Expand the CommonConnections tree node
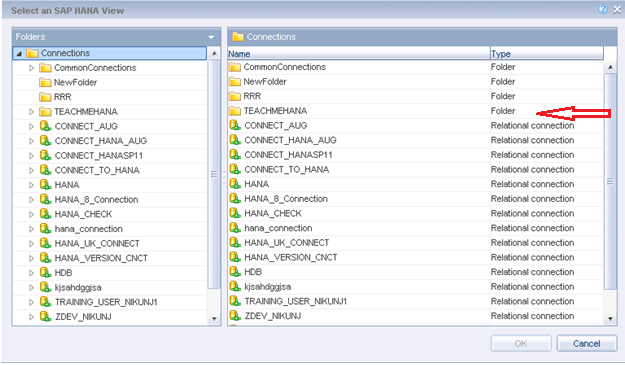625x365 pixels. [31, 68]
